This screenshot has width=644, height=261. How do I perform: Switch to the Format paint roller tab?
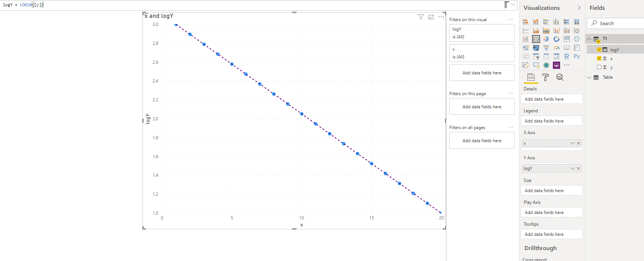click(x=546, y=77)
